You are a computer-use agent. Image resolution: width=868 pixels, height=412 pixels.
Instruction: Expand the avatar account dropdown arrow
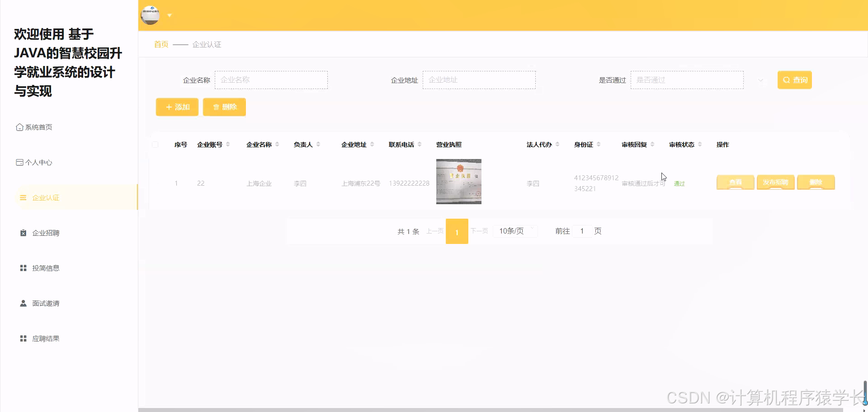170,15
